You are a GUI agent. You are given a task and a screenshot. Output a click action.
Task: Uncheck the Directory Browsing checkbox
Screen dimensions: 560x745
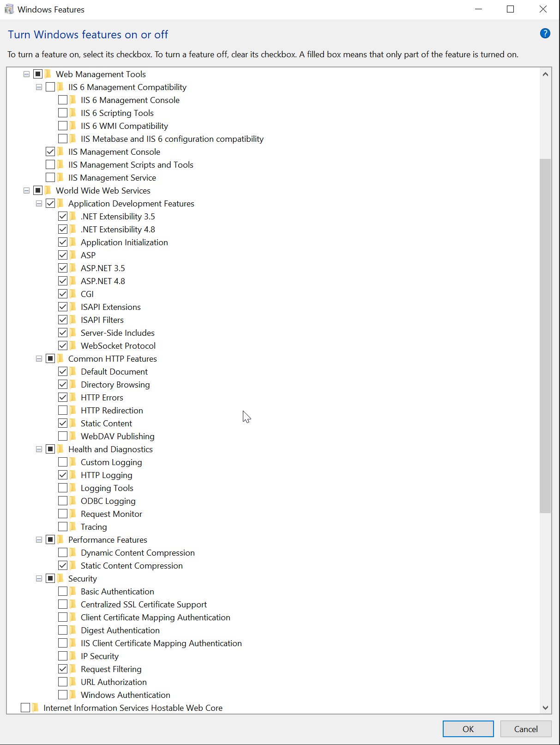pos(63,384)
